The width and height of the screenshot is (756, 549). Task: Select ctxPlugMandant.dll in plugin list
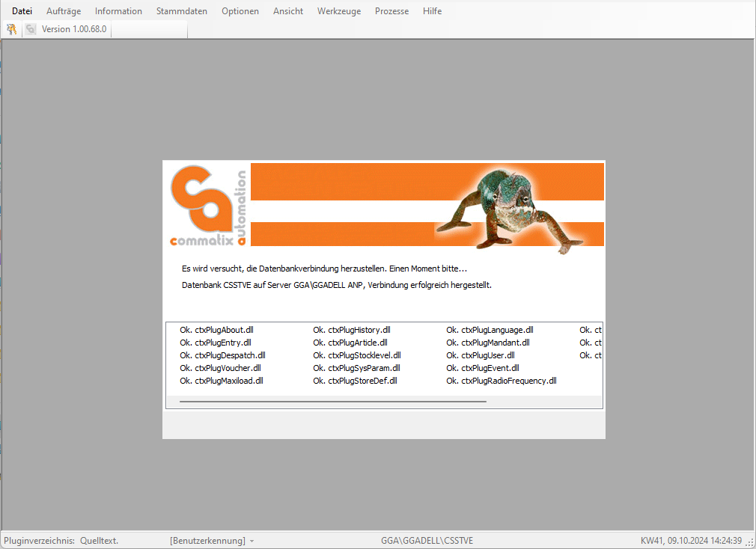488,343
